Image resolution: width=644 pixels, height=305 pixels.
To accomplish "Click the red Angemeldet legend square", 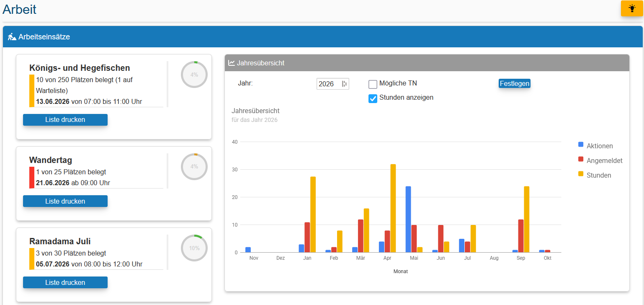I will coord(581,159).
